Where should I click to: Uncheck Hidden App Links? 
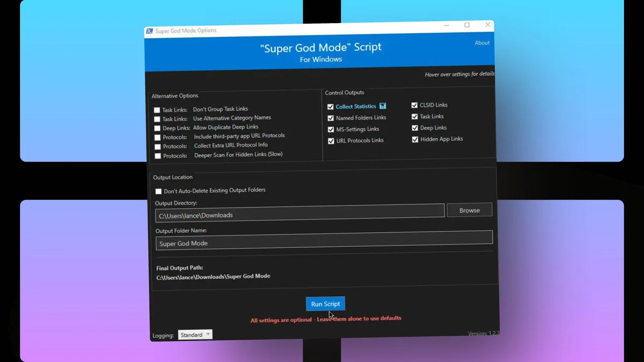pos(415,139)
